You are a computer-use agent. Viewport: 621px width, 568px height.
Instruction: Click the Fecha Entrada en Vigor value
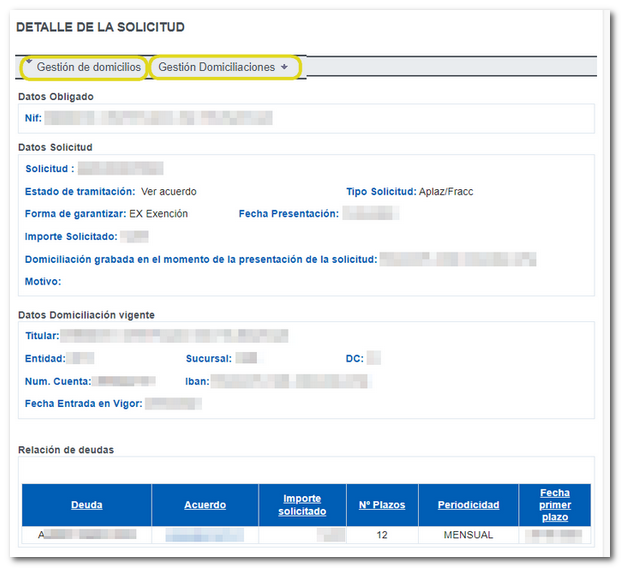pyautogui.click(x=173, y=403)
